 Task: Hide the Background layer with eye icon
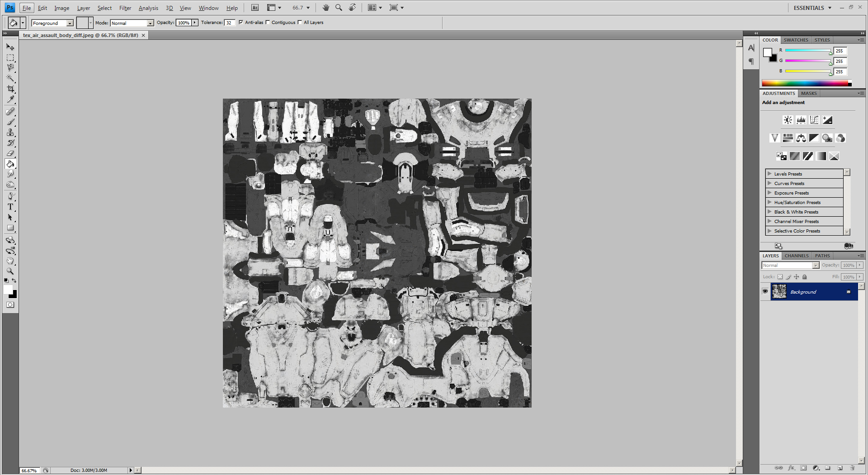pyautogui.click(x=765, y=291)
